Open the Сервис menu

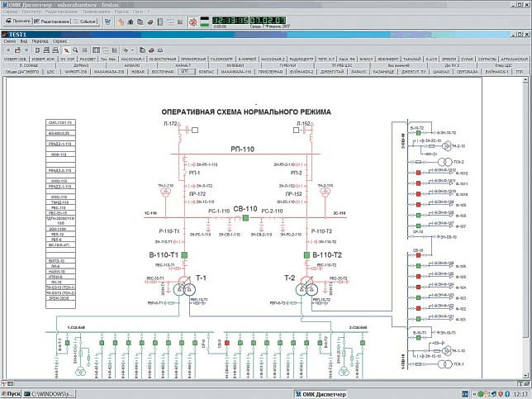tap(60, 40)
